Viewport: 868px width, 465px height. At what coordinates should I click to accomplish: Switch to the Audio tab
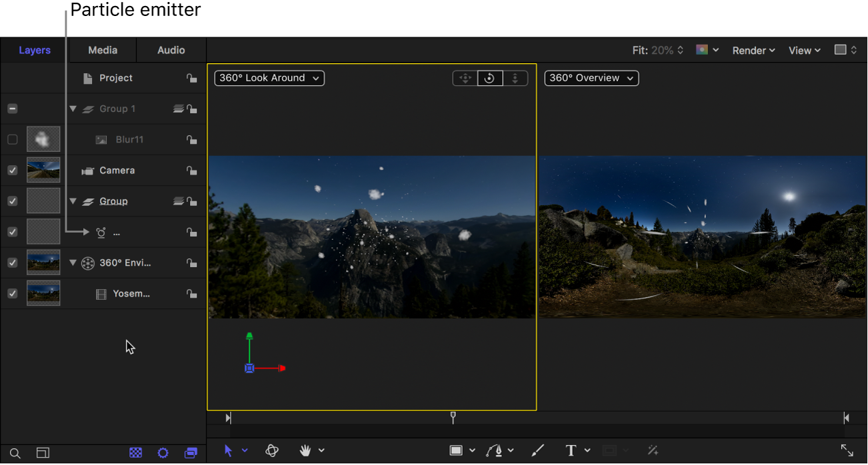tap(171, 50)
